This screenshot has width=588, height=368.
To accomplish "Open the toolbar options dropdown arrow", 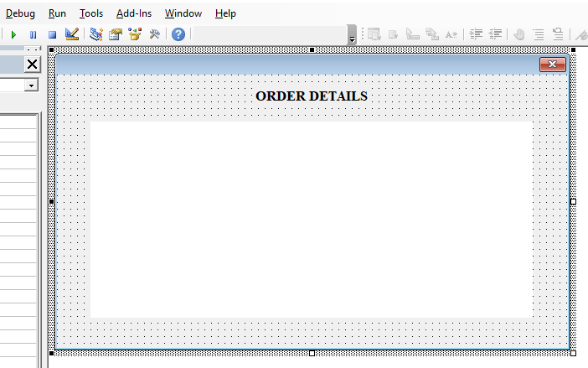I will click(352, 35).
